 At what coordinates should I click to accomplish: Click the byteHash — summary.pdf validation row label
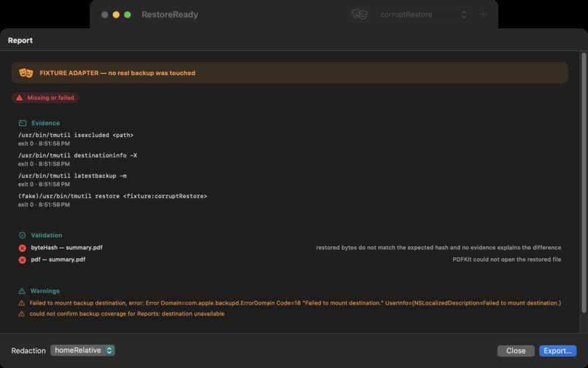[x=66, y=247]
